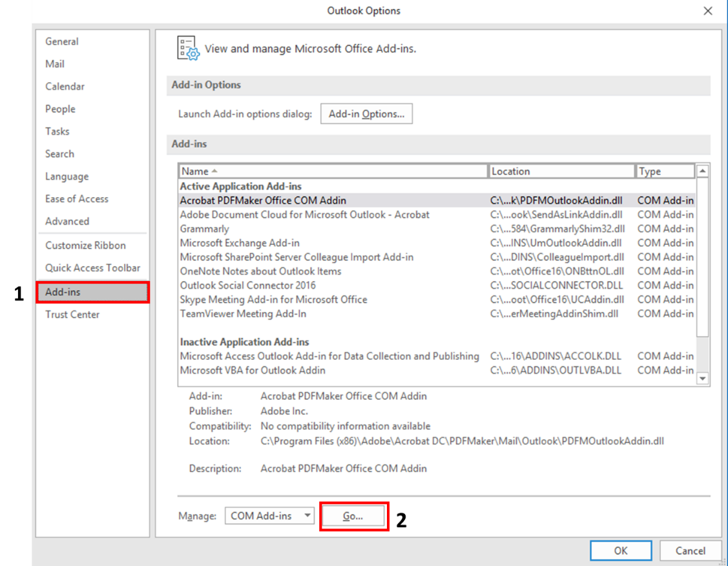Click the publisher value Adobe Inc.
Viewport: 728px width, 566px height.
coord(284,412)
